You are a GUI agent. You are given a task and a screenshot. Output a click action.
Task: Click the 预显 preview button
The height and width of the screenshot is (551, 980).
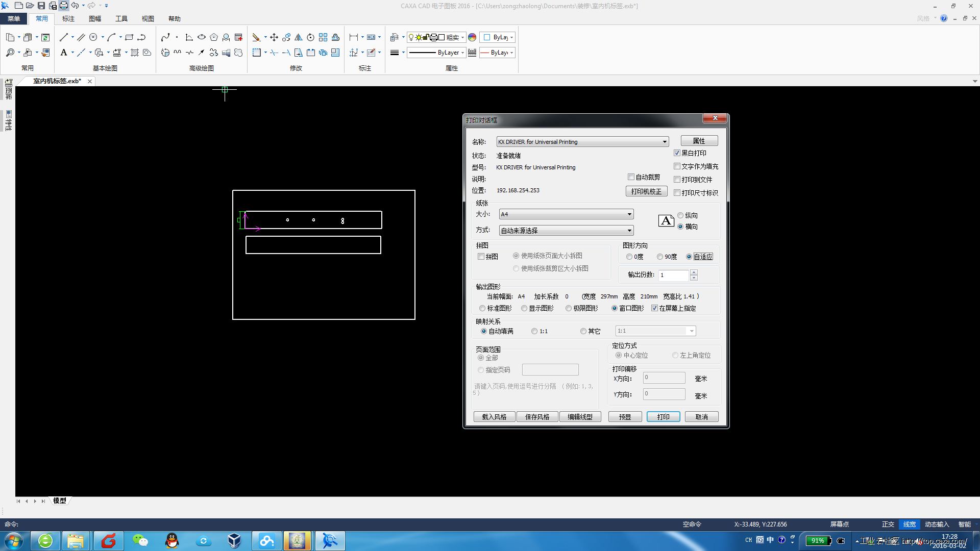click(x=625, y=417)
